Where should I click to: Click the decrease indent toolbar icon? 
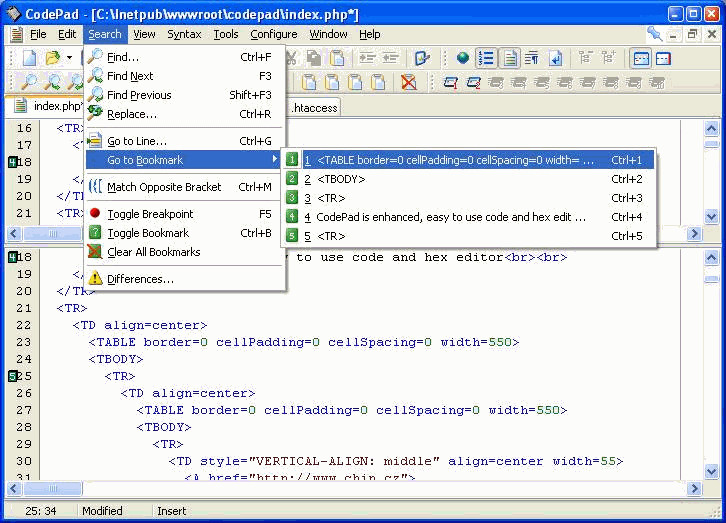(x=391, y=58)
